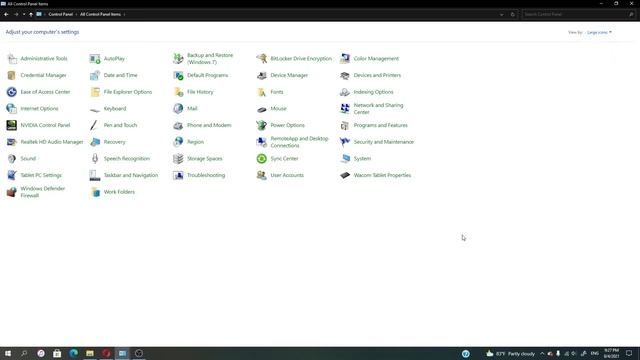The height and width of the screenshot is (360, 640).
Task: Click Windows Defender Firewall link
Action: click(x=43, y=192)
